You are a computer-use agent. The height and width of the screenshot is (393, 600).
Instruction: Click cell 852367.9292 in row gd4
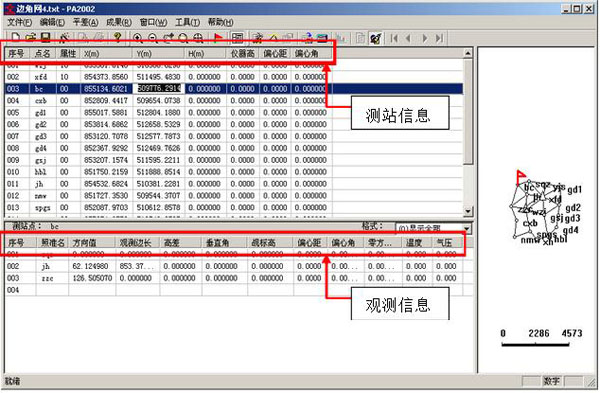(106, 148)
